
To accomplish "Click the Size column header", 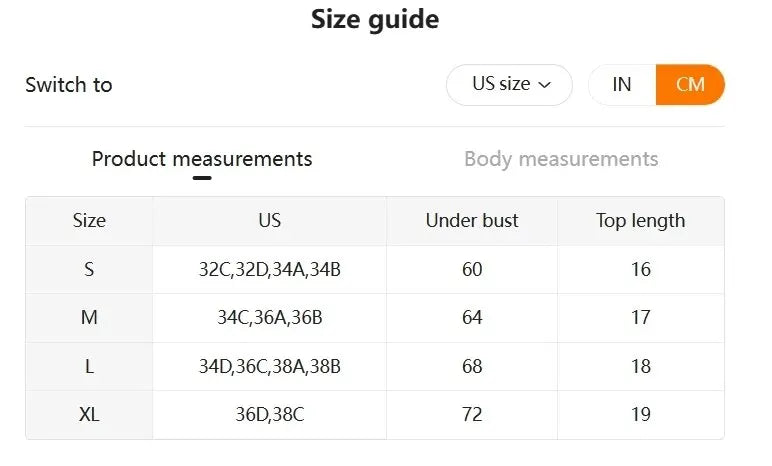I will 89,221.
